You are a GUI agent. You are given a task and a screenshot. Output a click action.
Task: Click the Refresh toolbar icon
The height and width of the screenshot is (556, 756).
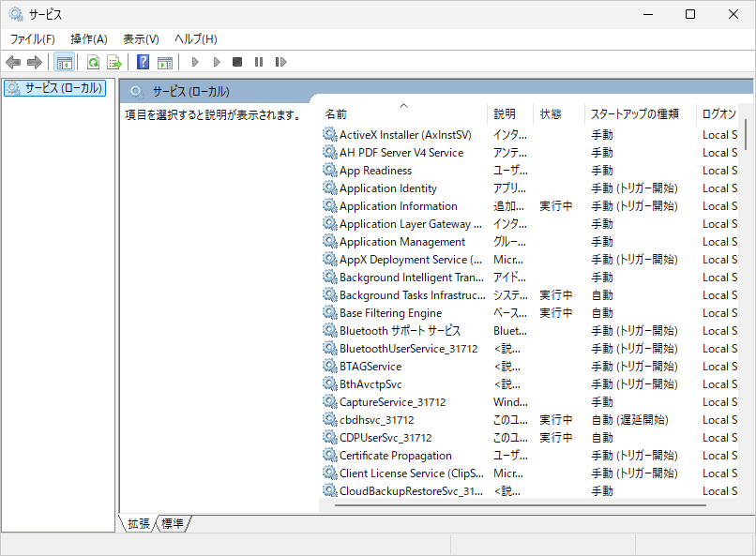click(x=93, y=62)
